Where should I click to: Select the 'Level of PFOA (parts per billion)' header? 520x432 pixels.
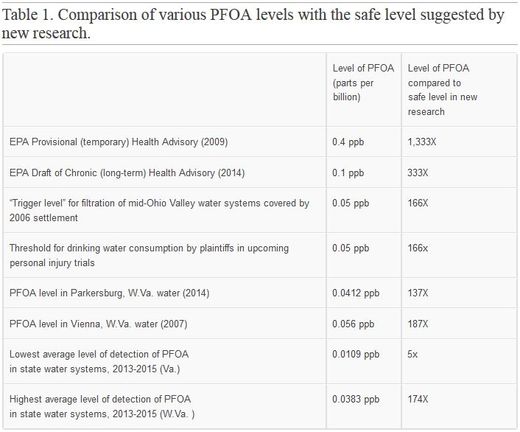pyautogui.click(x=363, y=83)
